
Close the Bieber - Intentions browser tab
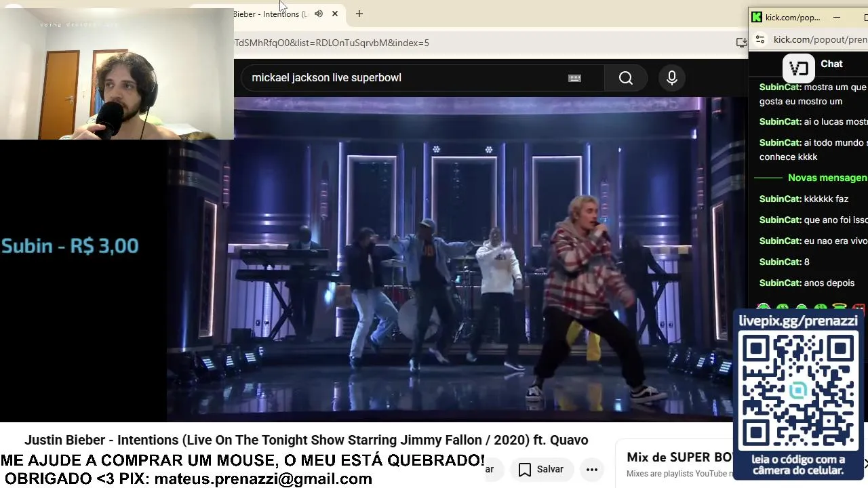[335, 14]
